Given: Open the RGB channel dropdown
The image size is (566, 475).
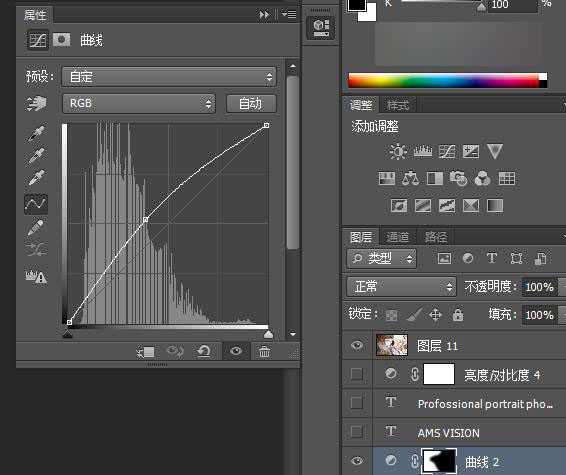Looking at the screenshot, I should (139, 104).
